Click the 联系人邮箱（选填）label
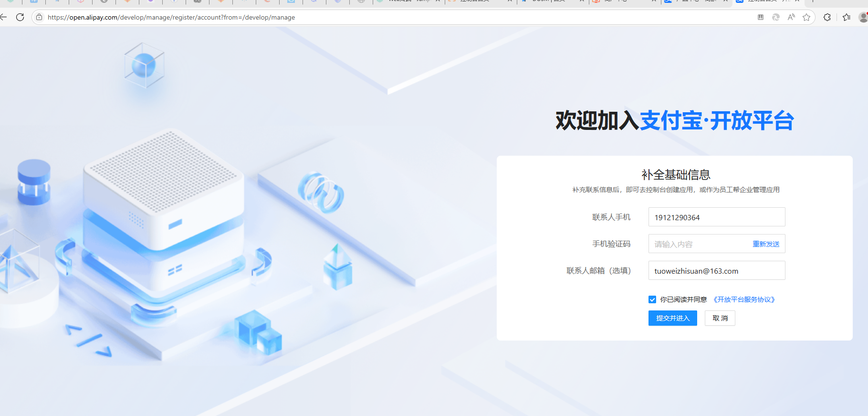 point(599,271)
